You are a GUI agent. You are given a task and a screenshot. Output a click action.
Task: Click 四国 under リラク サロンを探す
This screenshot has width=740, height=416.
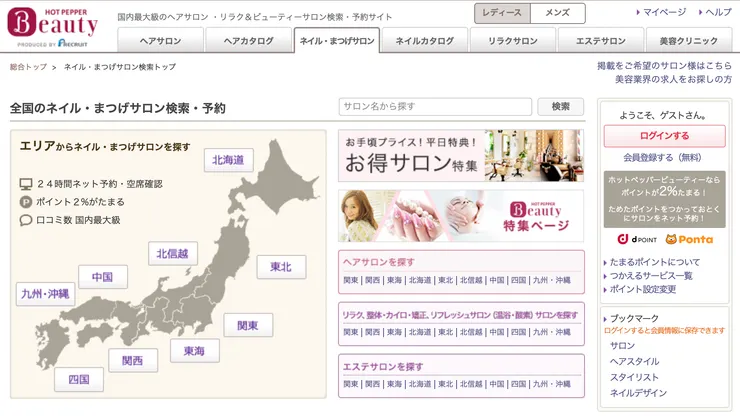coord(518,332)
